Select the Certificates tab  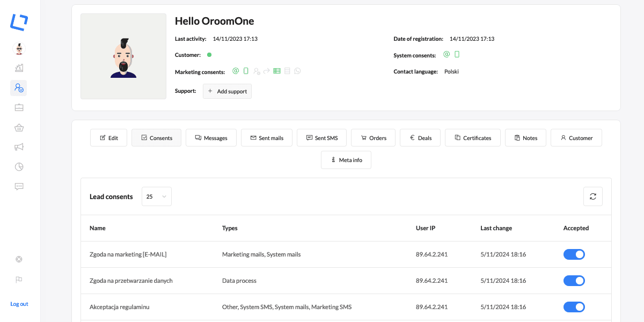[x=472, y=138]
